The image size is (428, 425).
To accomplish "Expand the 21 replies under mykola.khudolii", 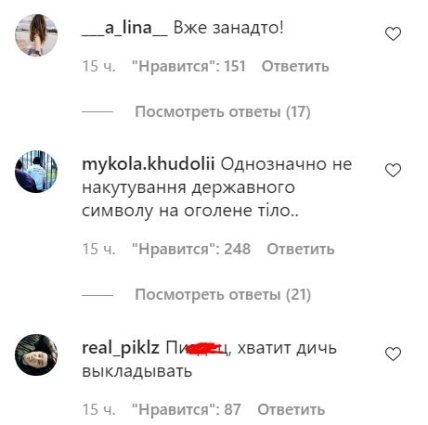I will (223, 295).
